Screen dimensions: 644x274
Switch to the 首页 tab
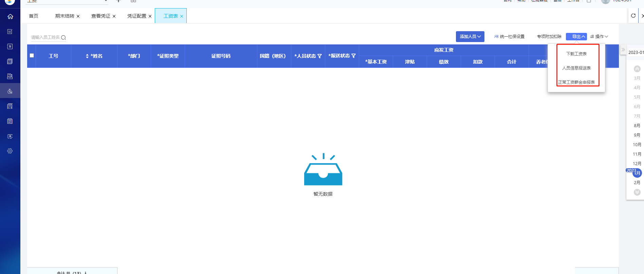coord(34,16)
